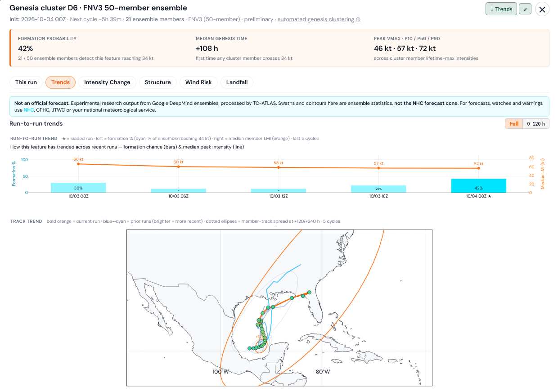The width and height of the screenshot is (558, 392).
Task: Open the Intensity Change tab
Action: [107, 82]
